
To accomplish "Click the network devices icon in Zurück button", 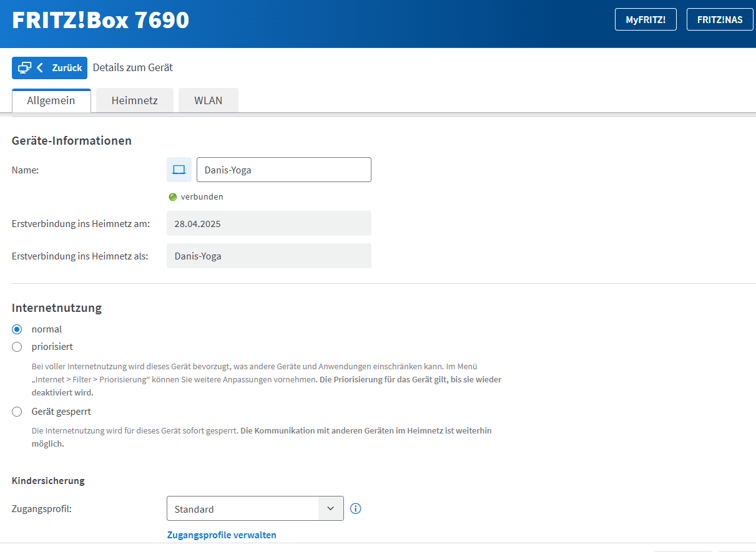I will (24, 68).
